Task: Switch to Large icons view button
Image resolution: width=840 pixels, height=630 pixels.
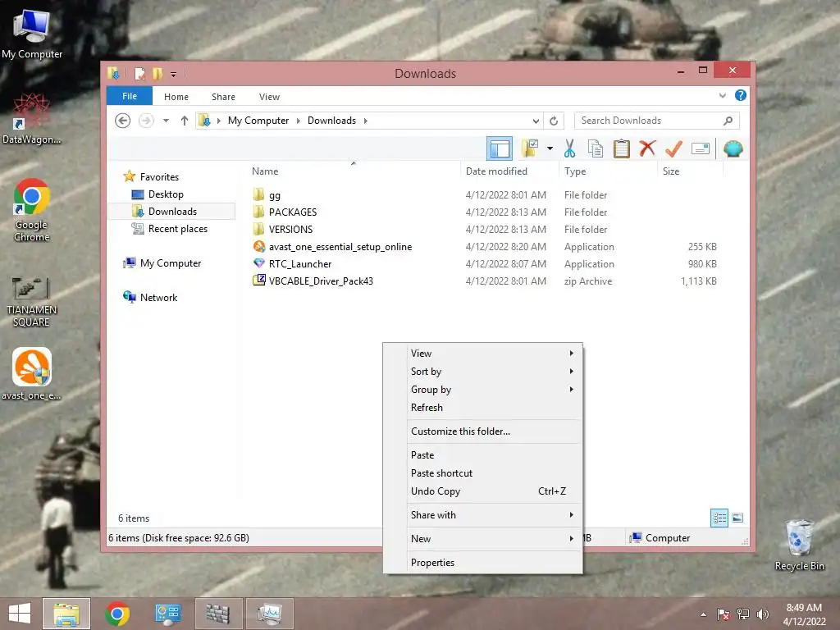Action: [737, 518]
